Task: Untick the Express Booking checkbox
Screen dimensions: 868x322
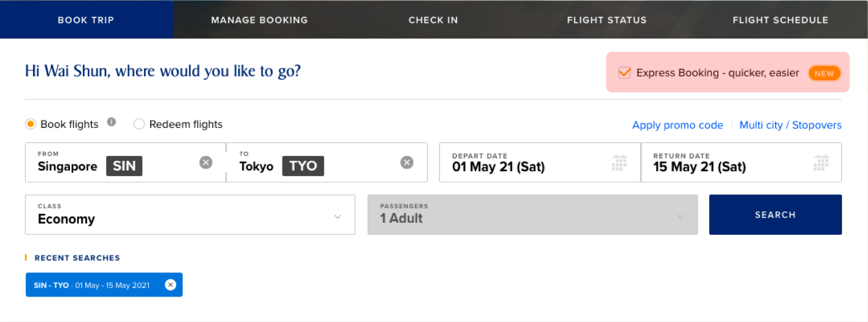Action: point(624,73)
